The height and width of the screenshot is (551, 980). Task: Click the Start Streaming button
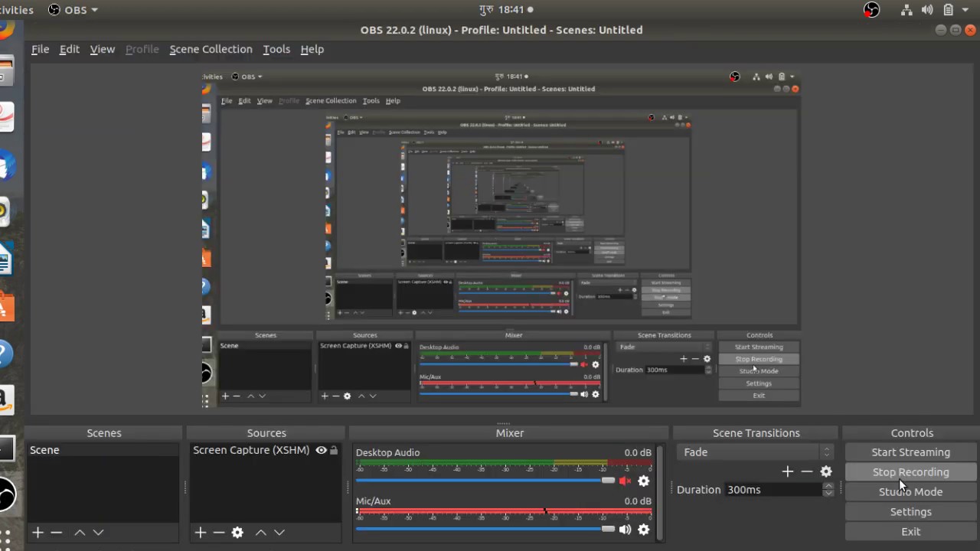pyautogui.click(x=910, y=452)
